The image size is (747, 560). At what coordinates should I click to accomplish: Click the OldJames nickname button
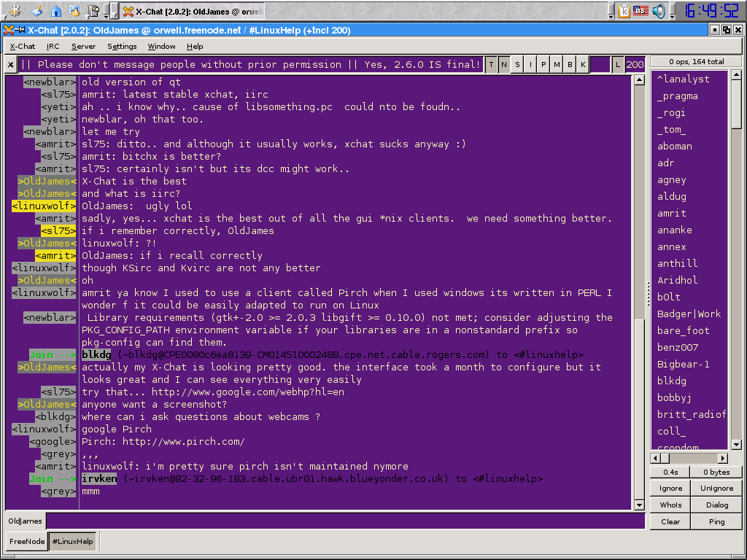click(x=26, y=521)
